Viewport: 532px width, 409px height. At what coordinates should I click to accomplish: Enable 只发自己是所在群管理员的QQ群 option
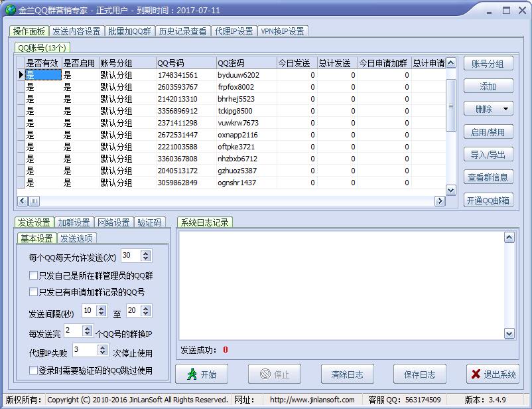click(33, 274)
